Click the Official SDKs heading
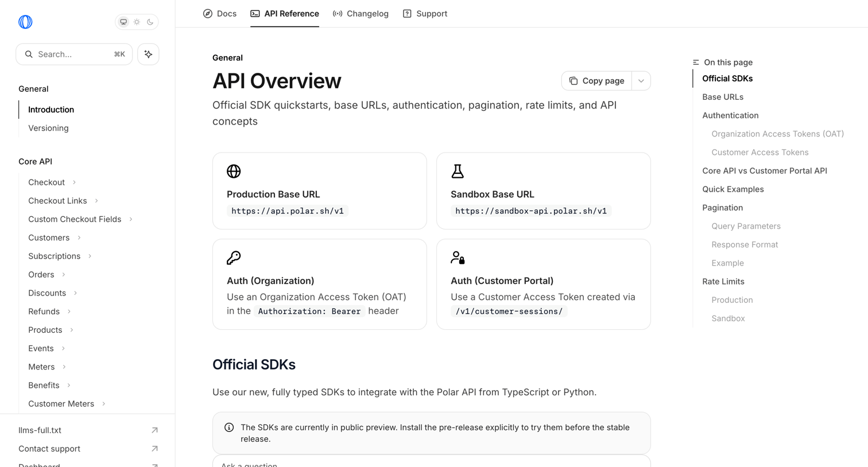 pyautogui.click(x=254, y=365)
